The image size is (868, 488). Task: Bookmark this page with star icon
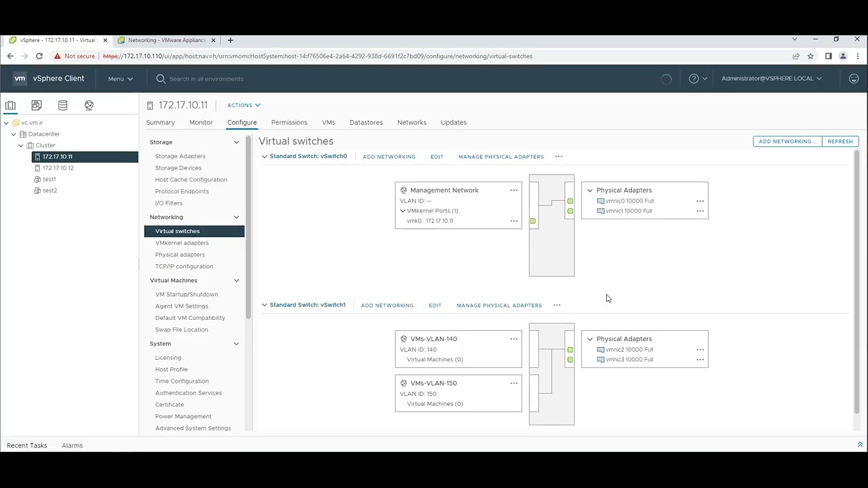pyautogui.click(x=810, y=56)
